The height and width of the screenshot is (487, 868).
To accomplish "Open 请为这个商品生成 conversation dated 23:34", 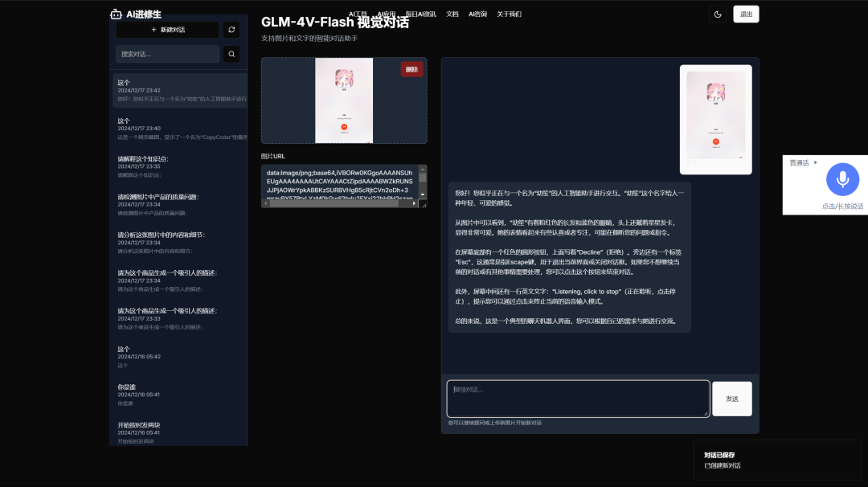I will click(180, 280).
